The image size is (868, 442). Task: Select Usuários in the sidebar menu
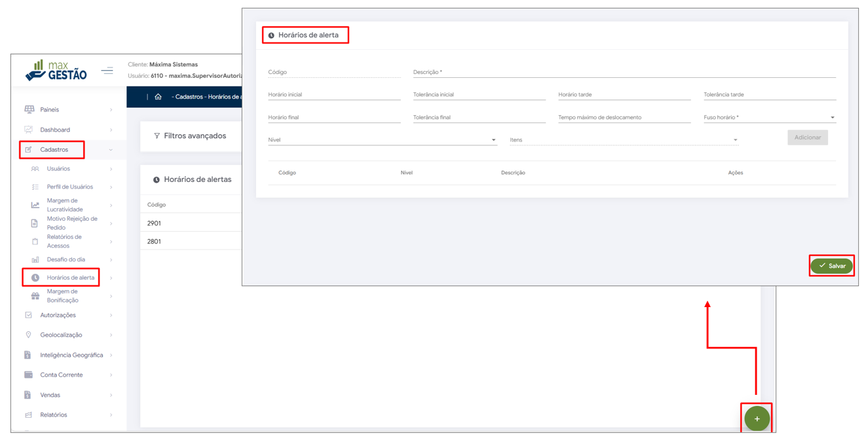pyautogui.click(x=58, y=169)
